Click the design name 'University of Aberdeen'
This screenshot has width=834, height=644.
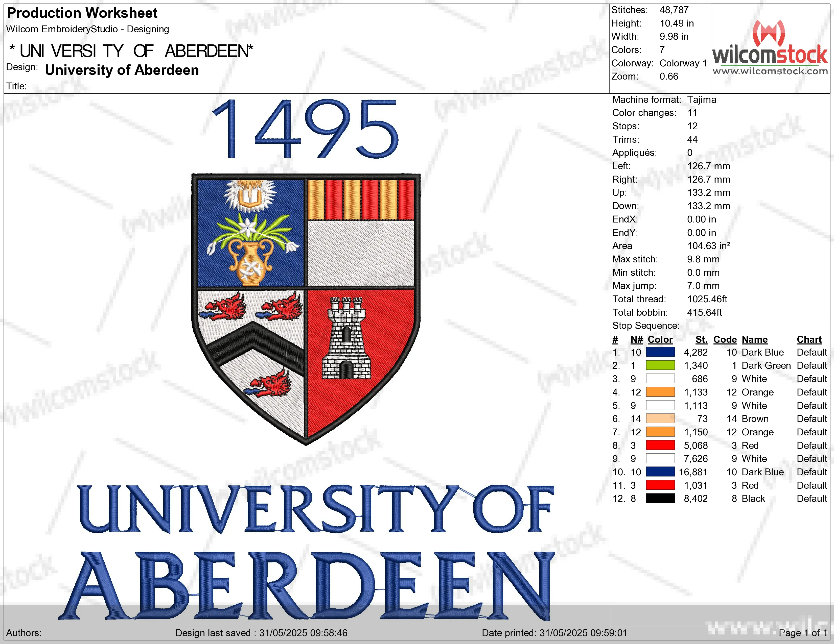click(x=122, y=70)
